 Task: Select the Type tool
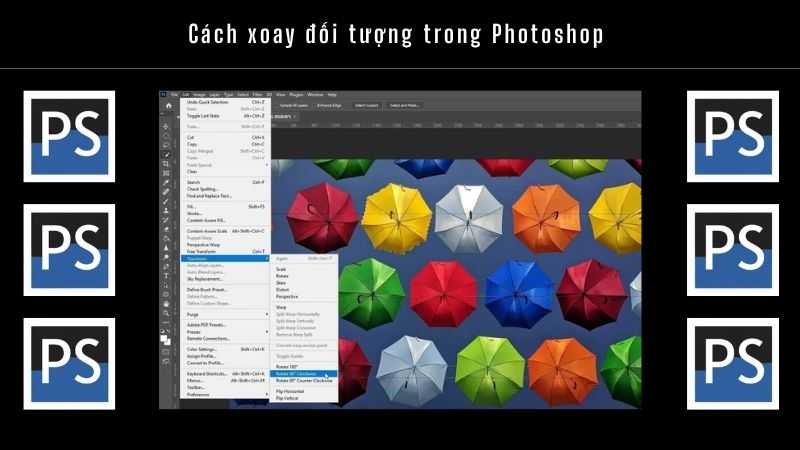click(x=166, y=276)
